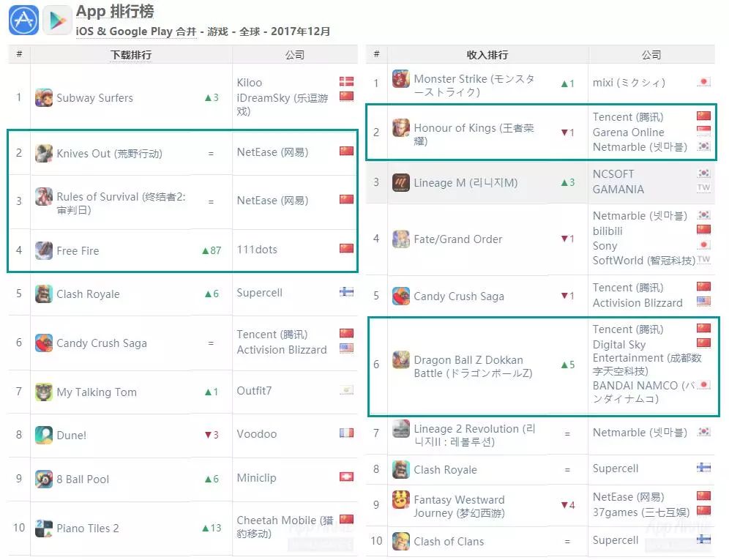Image resolution: width=729 pixels, height=560 pixels.
Task: Click the ▼3 rank change for Dune!
Action: pyautogui.click(x=212, y=435)
